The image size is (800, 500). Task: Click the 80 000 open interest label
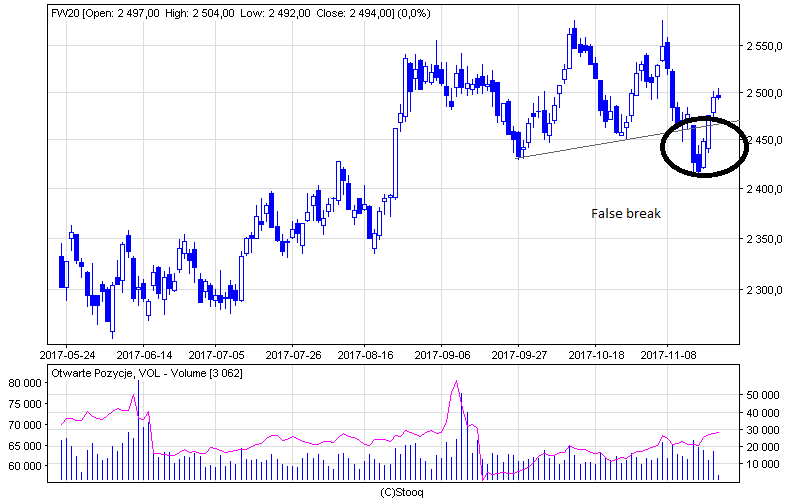[x=24, y=383]
